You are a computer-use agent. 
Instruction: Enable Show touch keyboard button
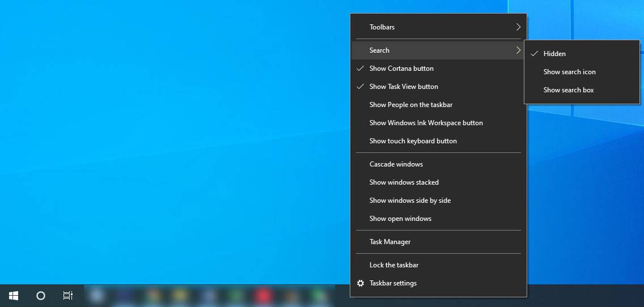pyautogui.click(x=413, y=141)
